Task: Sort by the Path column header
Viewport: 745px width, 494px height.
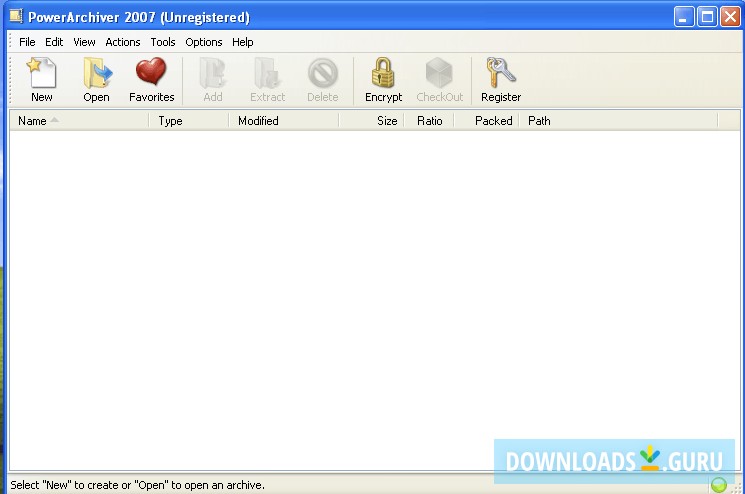Action: pyautogui.click(x=618, y=121)
